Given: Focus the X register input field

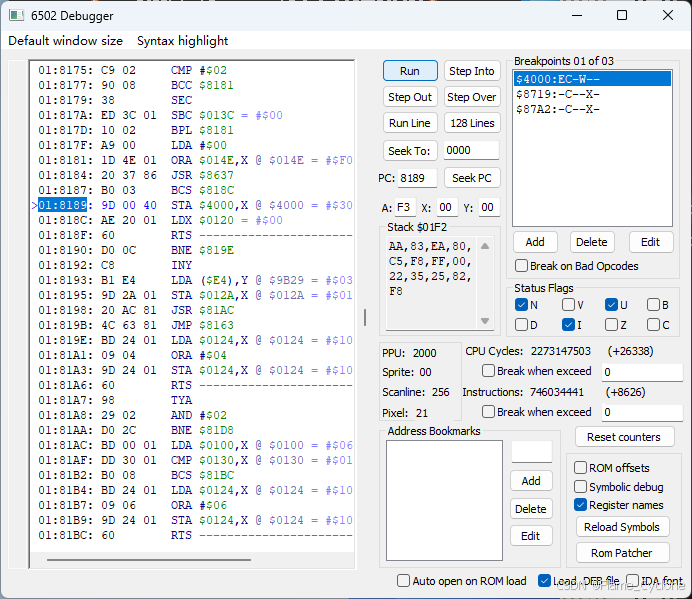Looking at the screenshot, I should click(x=446, y=207).
